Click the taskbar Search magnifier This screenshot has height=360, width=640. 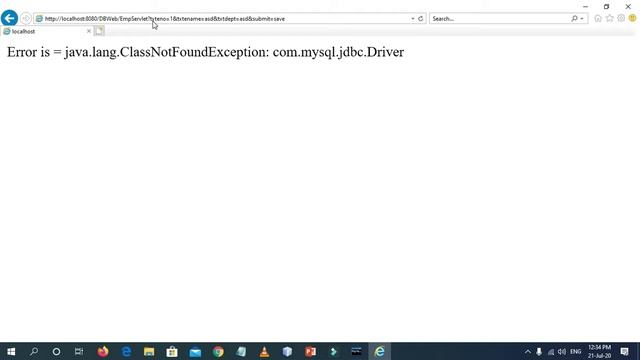[x=34, y=351]
